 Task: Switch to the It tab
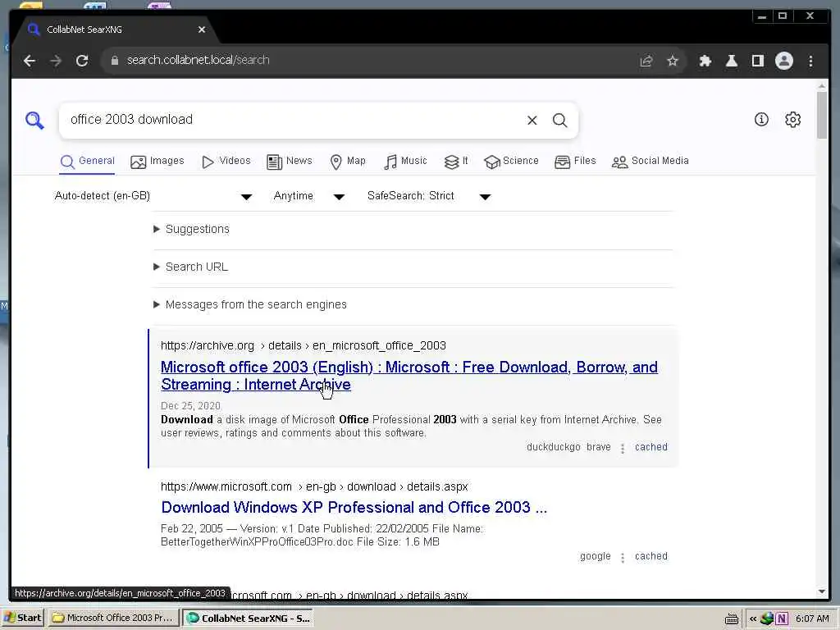[456, 162]
